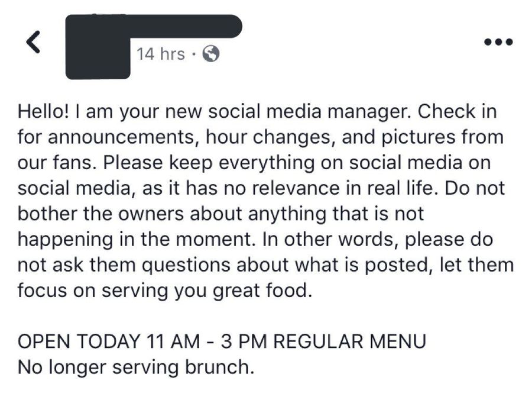Image resolution: width=532 pixels, height=400 pixels.
Task: Click the "No longer serving brunch." line
Action: 136,367
